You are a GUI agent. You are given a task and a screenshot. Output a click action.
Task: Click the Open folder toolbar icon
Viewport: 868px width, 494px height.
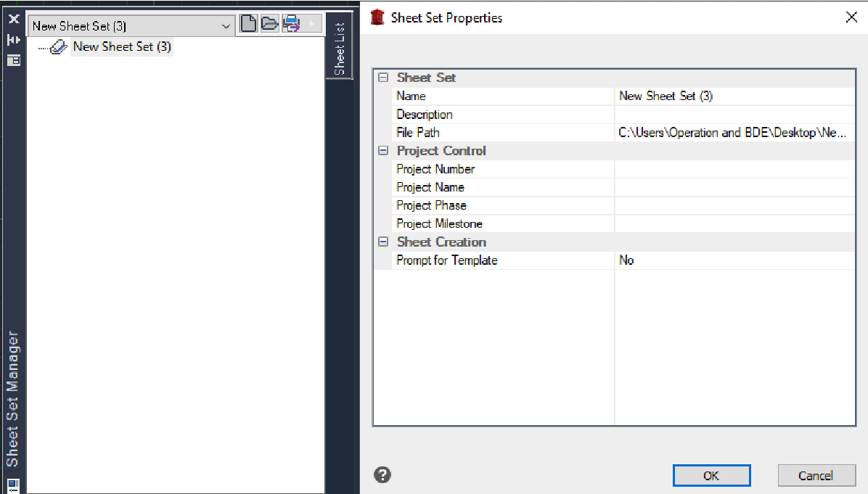point(270,24)
